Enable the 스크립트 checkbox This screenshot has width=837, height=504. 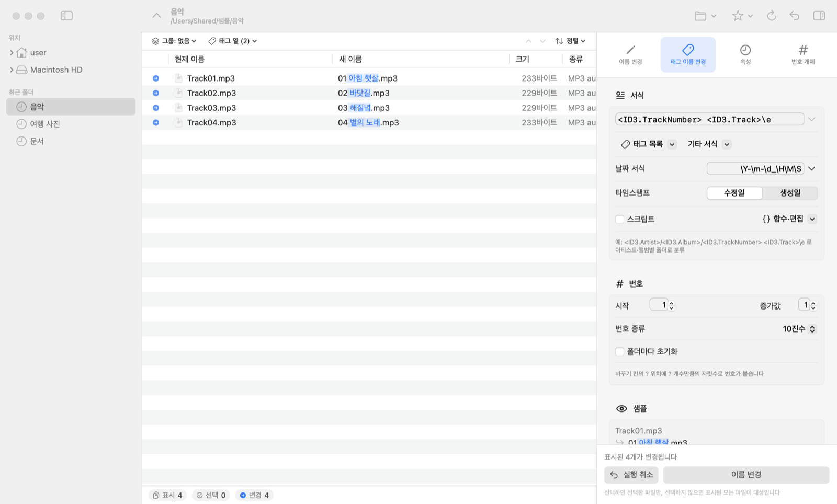pyautogui.click(x=620, y=219)
